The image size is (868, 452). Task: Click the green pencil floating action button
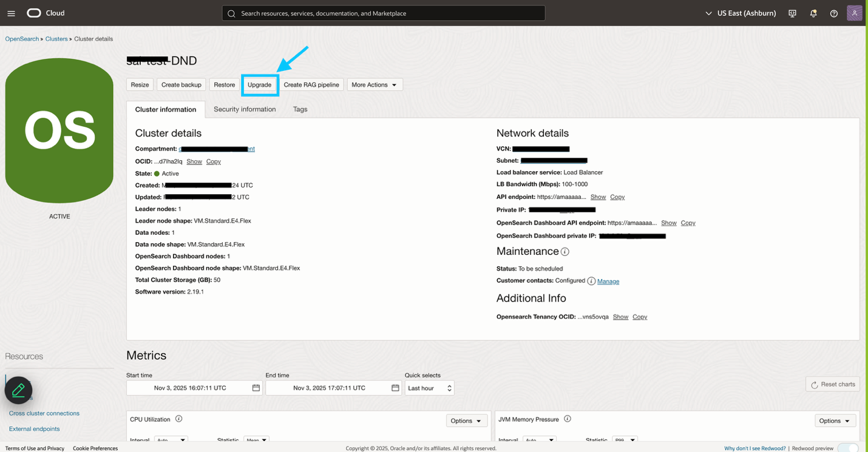click(18, 390)
